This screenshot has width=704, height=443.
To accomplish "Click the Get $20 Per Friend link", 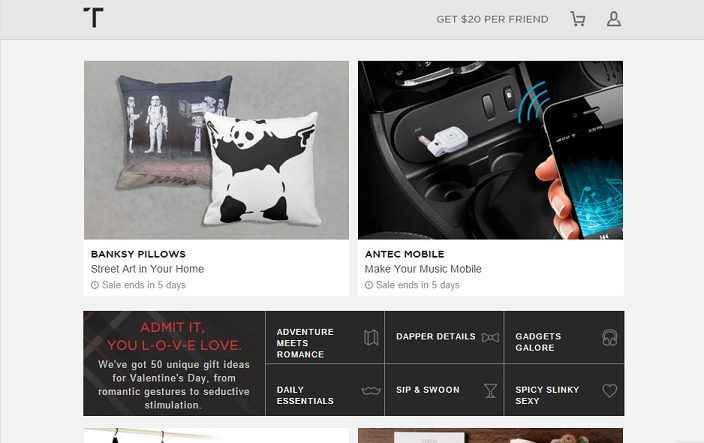I will coord(492,19).
